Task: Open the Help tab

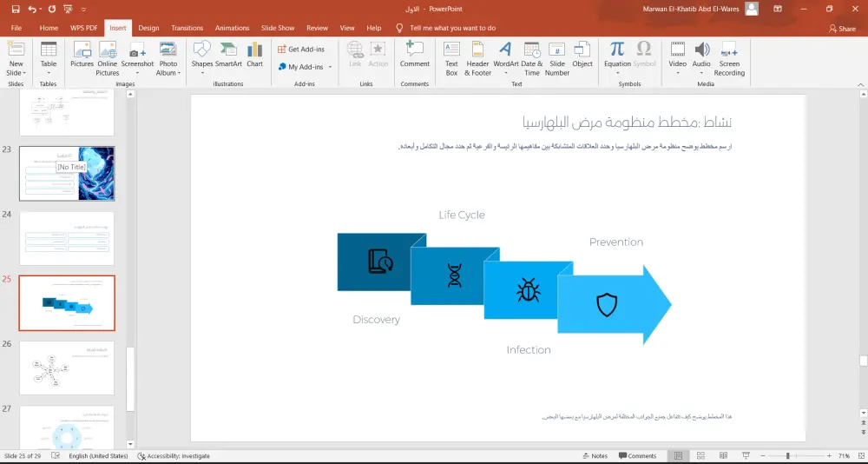Action: (373, 28)
